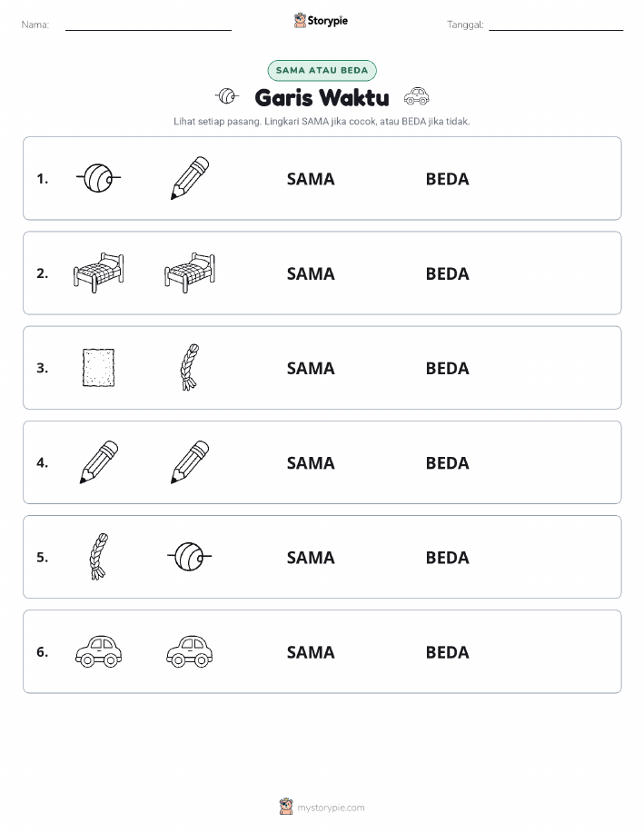Choose BEDA for question 5

[x=448, y=557]
